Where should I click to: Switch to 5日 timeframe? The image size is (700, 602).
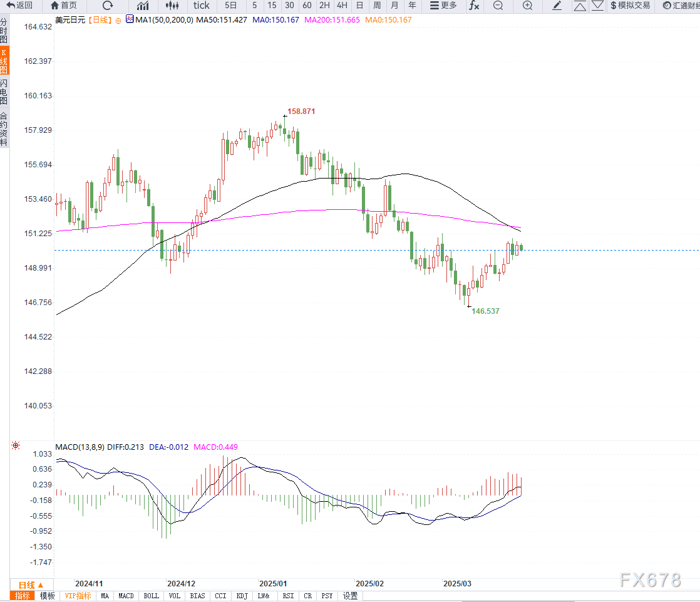coord(231,6)
